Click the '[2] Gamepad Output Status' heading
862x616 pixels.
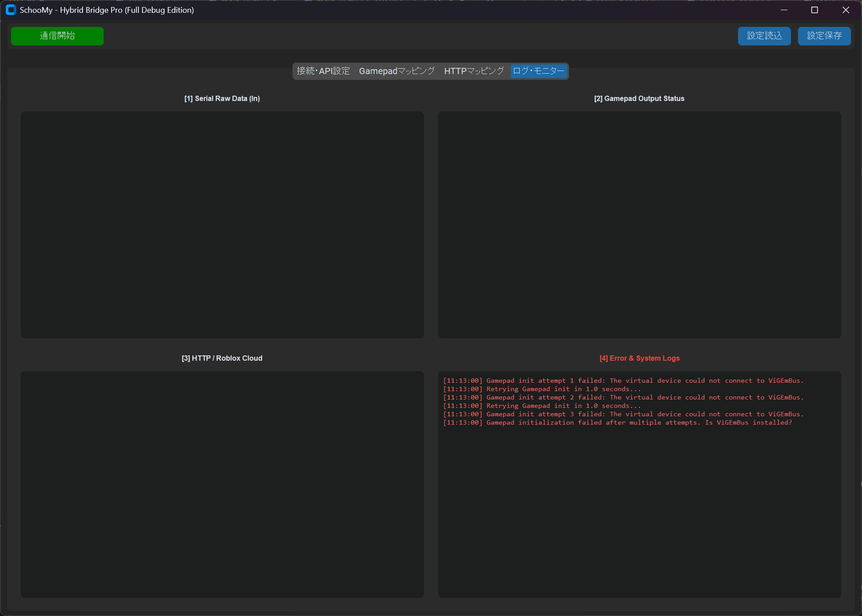pyautogui.click(x=639, y=99)
